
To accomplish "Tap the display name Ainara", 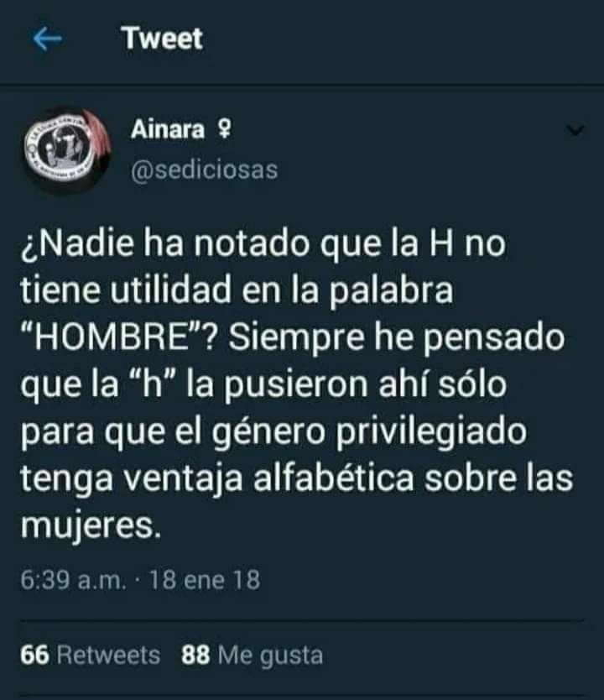I will click(x=168, y=129).
